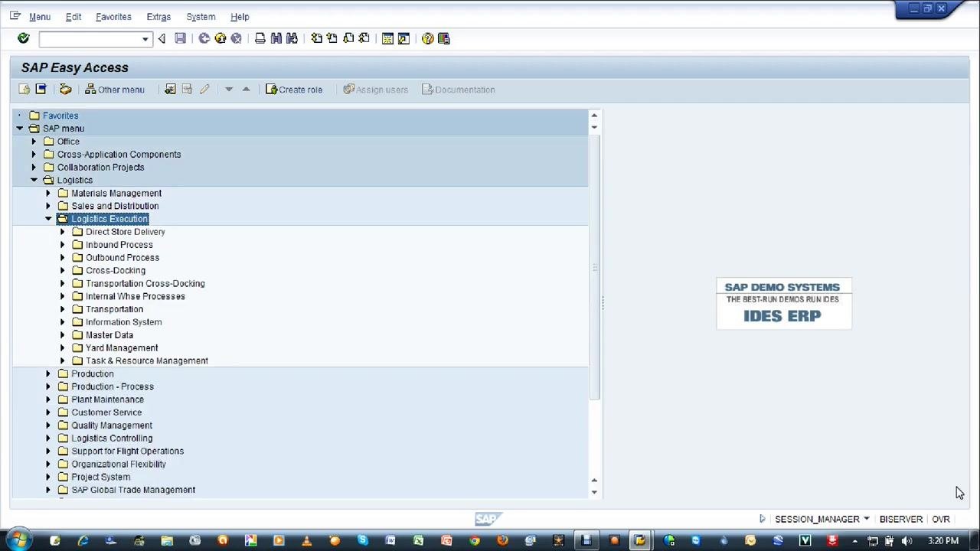Click the green Enter checkmark icon
The image size is (980, 551).
23,38
